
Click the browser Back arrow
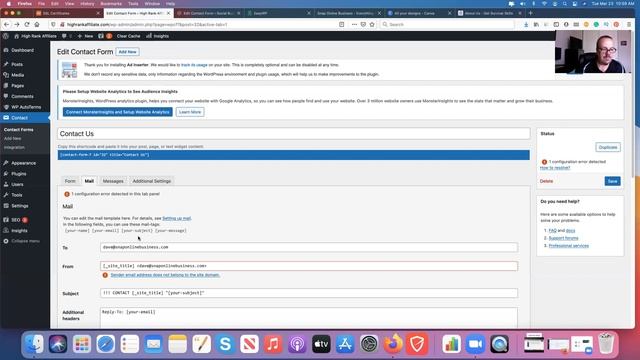tap(7, 24)
